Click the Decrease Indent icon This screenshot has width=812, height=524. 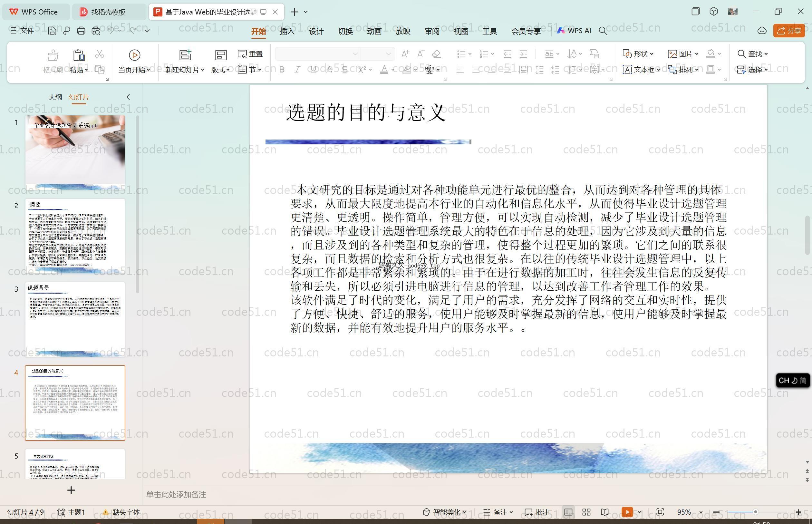(507, 54)
